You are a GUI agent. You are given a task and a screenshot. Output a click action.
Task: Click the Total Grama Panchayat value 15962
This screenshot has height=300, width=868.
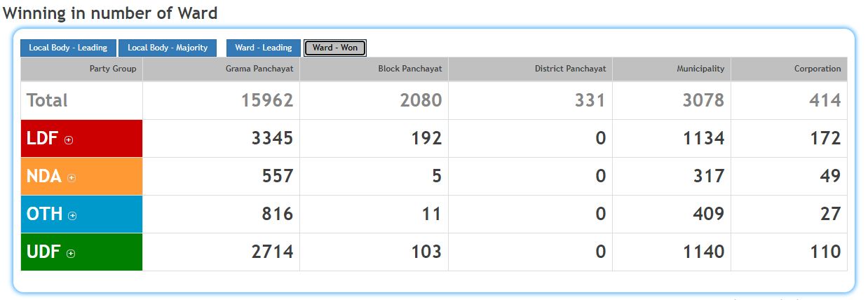coord(266,100)
